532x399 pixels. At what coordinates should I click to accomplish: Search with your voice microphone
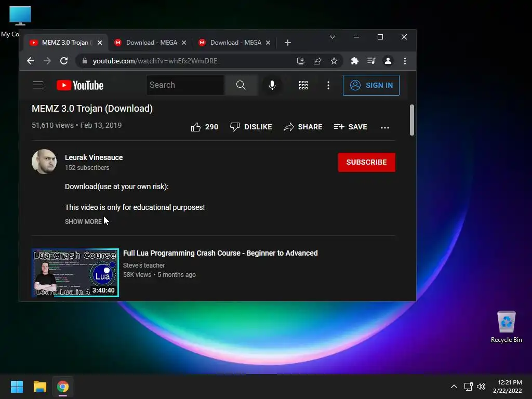pyautogui.click(x=272, y=85)
